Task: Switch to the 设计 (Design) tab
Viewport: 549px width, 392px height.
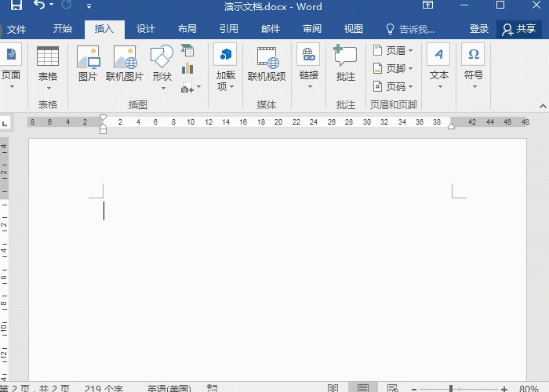Action: point(146,29)
